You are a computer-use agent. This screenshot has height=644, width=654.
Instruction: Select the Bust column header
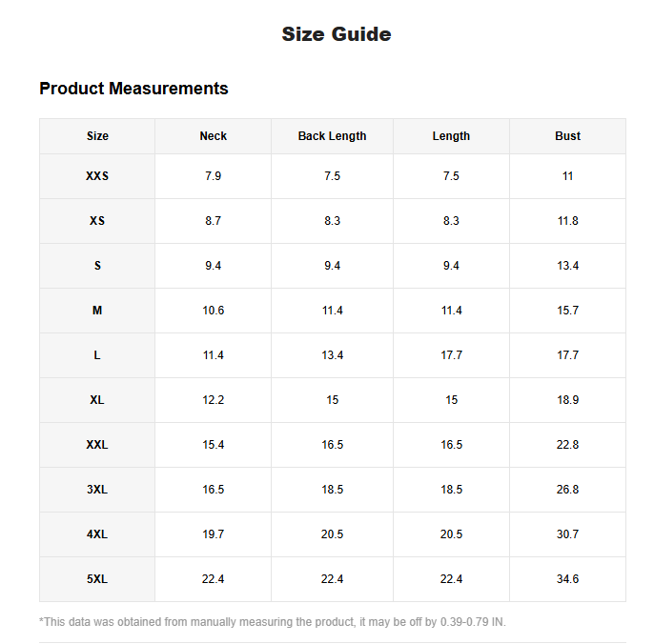[567, 136]
